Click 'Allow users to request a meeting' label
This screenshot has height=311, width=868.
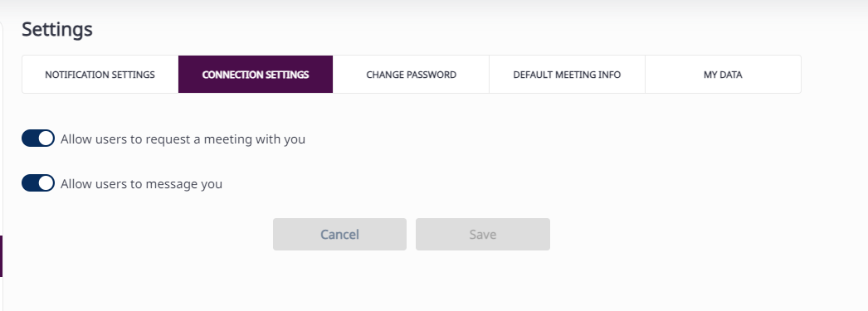pyautogui.click(x=183, y=138)
